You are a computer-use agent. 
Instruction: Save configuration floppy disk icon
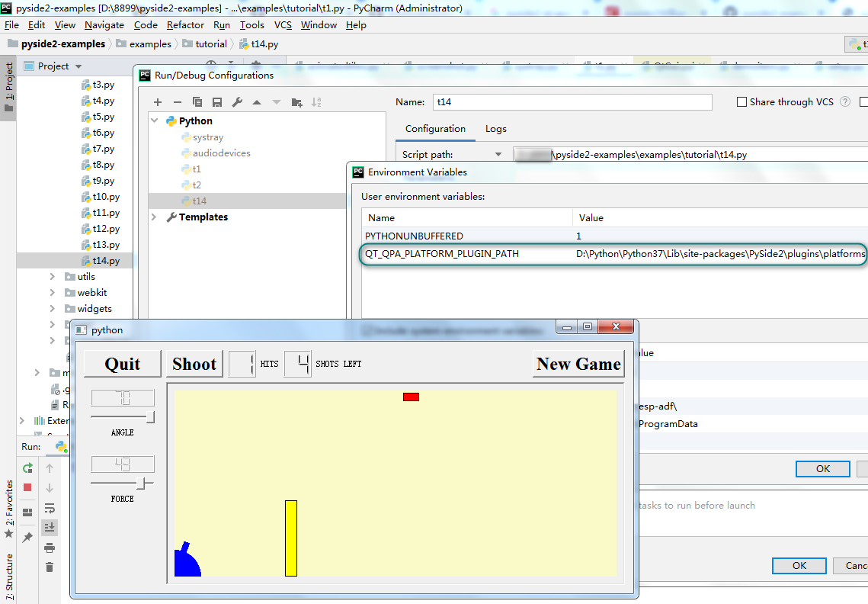click(x=217, y=102)
